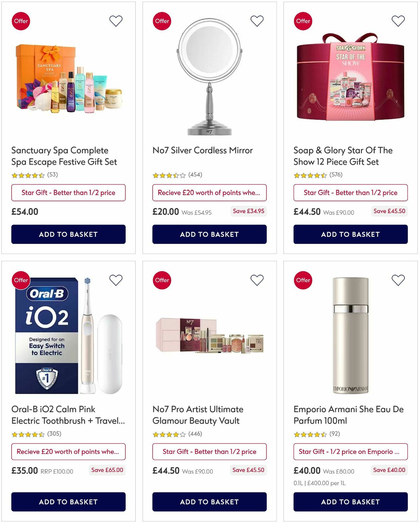Expand the truncated points offer on the Oral-B toothbrush

(x=69, y=452)
